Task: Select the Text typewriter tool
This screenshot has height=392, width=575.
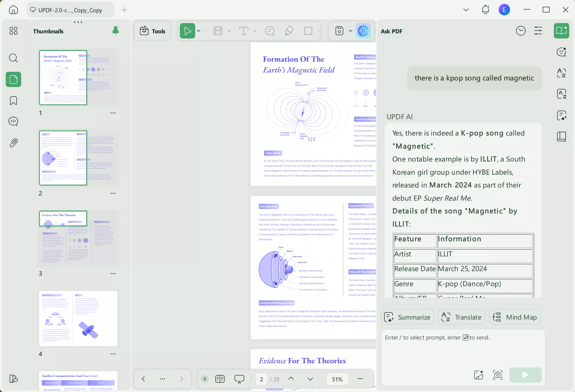Action: [x=244, y=31]
